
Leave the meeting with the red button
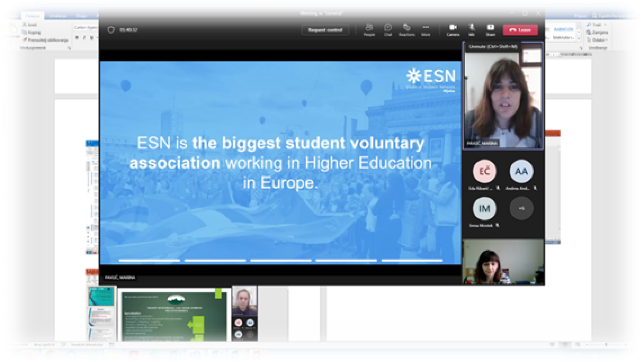[x=520, y=30]
